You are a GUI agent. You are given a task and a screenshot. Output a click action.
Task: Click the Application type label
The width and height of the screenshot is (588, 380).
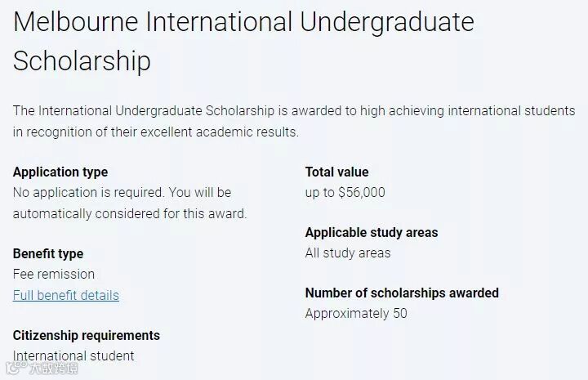coord(60,172)
